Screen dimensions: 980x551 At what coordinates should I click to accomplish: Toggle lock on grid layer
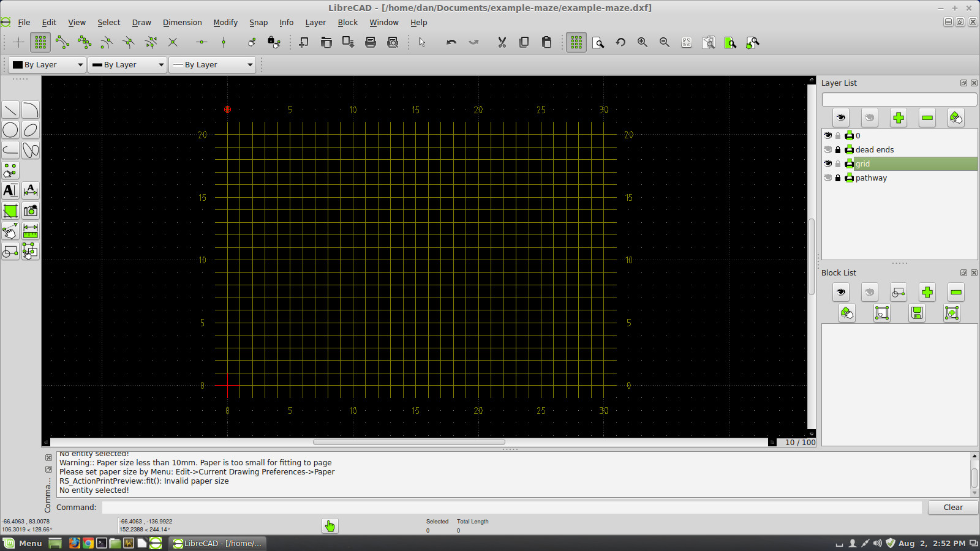(838, 163)
